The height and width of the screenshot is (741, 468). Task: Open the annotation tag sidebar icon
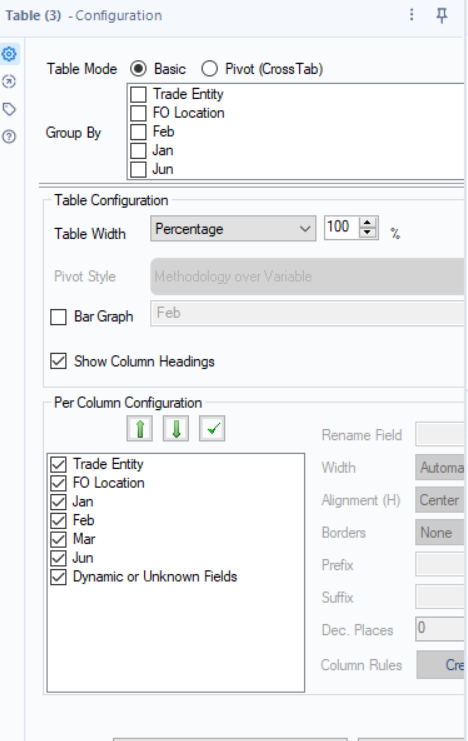[9, 110]
